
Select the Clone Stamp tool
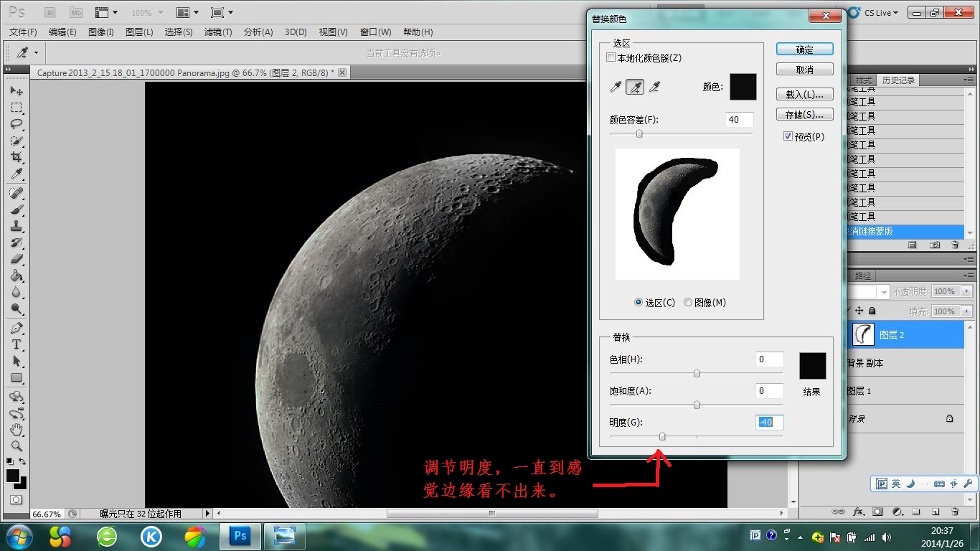click(17, 226)
